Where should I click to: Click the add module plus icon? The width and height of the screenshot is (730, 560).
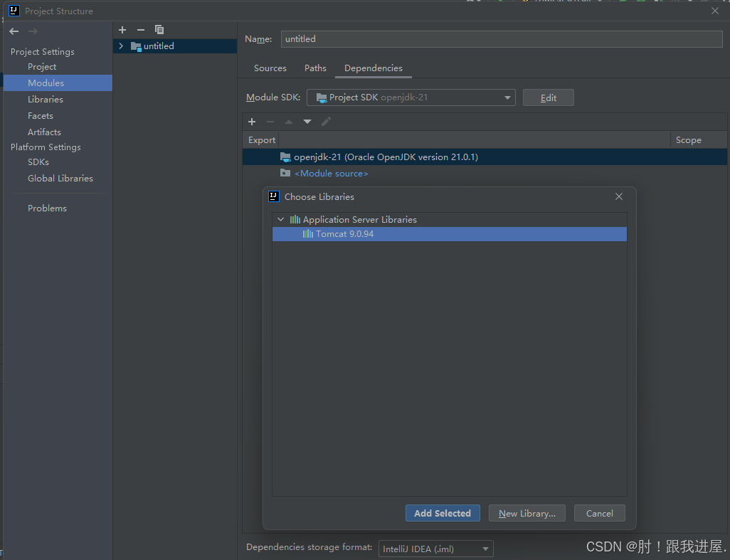tap(122, 30)
